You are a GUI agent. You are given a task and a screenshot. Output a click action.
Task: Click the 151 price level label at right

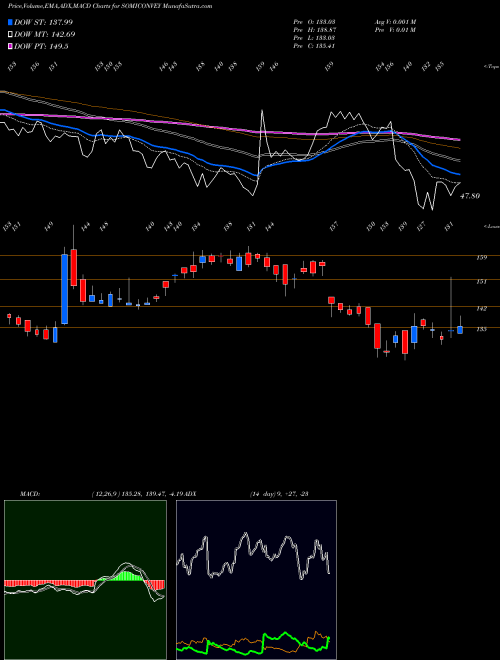(481, 282)
